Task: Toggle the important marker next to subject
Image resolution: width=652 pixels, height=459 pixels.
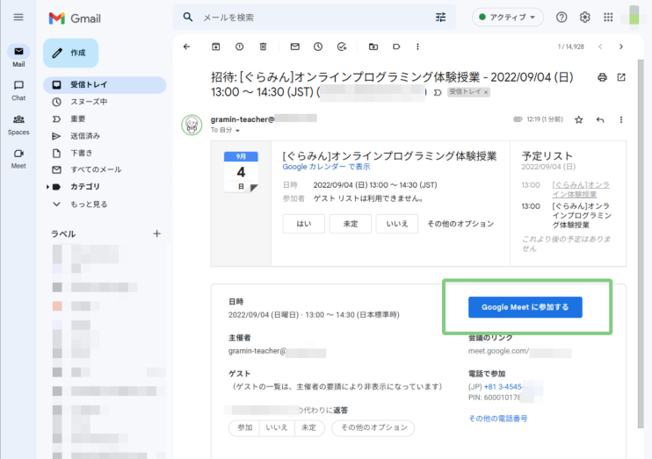Action: (437, 92)
